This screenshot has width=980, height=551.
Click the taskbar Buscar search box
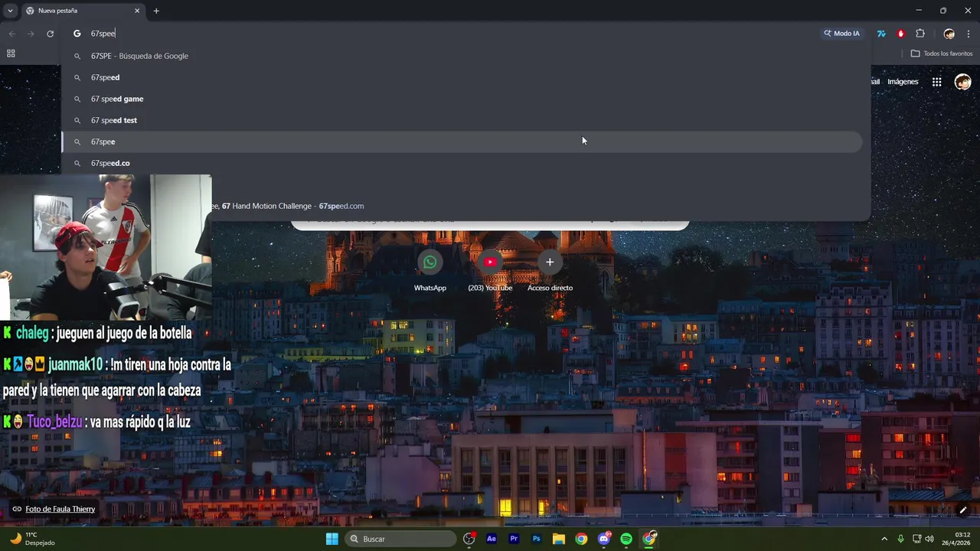401,539
